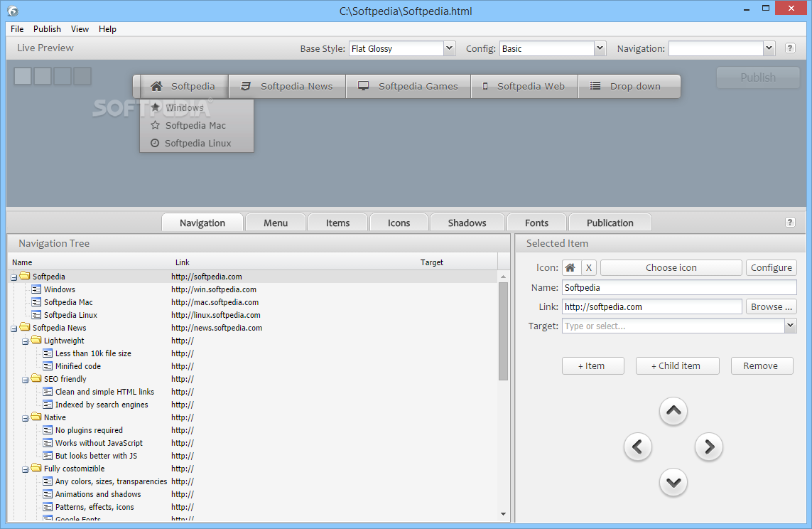The height and width of the screenshot is (529, 812).
Task: Collapse the Softpedia News tree node
Action: coord(14,329)
